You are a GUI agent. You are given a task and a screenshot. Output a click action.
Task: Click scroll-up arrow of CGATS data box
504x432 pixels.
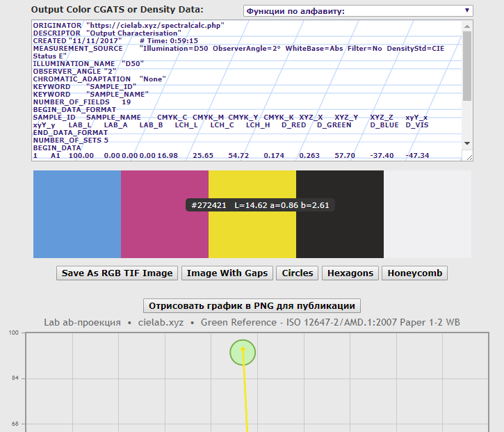click(467, 26)
